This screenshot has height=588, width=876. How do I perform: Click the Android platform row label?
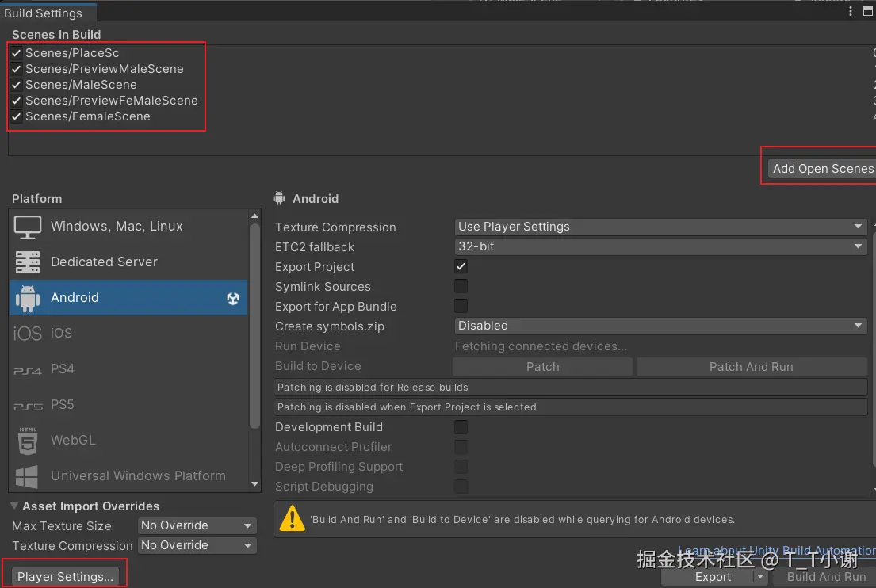(x=75, y=298)
